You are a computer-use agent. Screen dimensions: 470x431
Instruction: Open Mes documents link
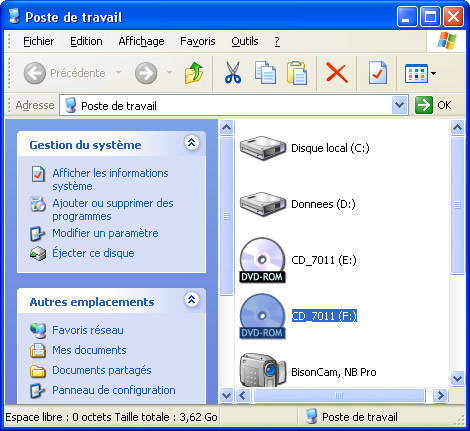tap(89, 350)
